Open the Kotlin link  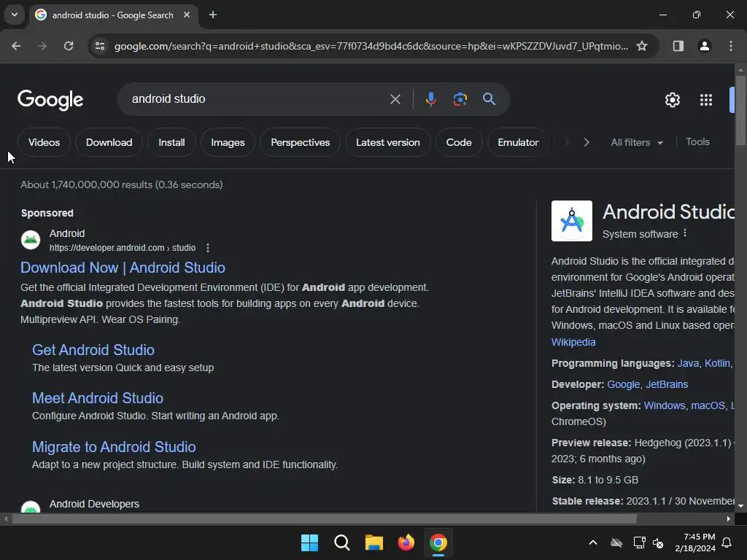pos(717,363)
